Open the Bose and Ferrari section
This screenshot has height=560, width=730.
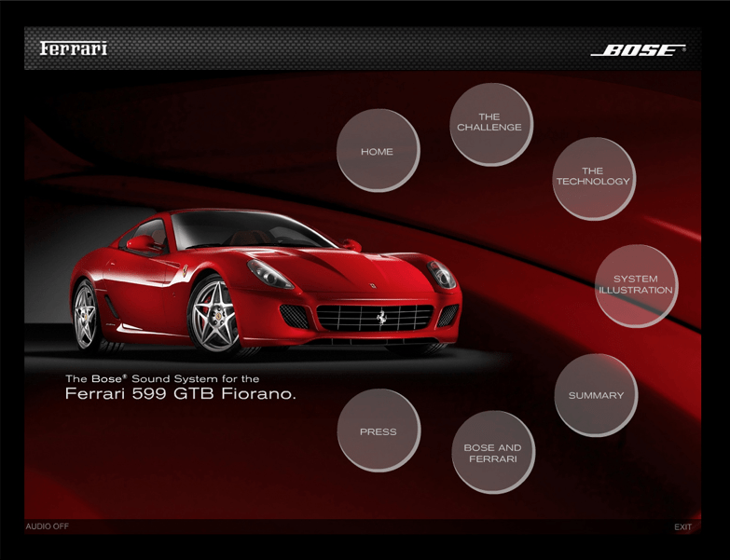tap(493, 452)
